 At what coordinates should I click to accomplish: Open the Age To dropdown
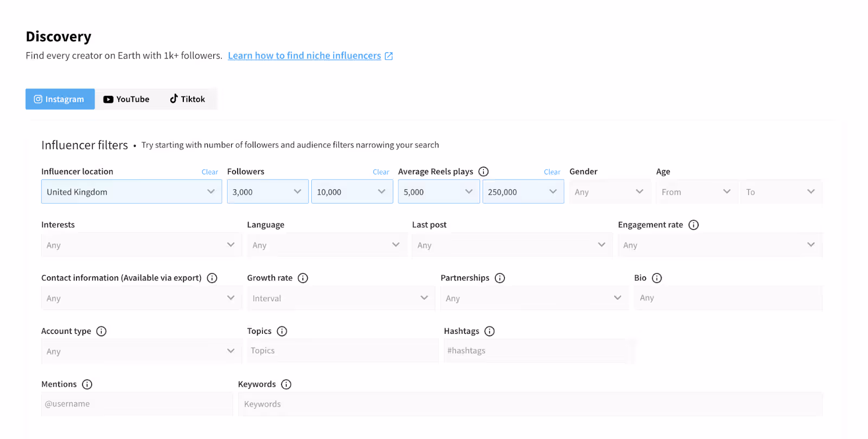pos(781,192)
